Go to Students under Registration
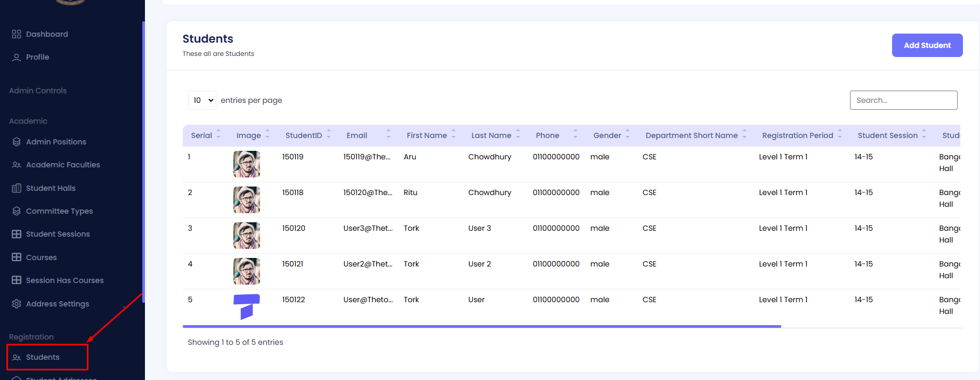The width and height of the screenshot is (980, 380). pos(43,357)
